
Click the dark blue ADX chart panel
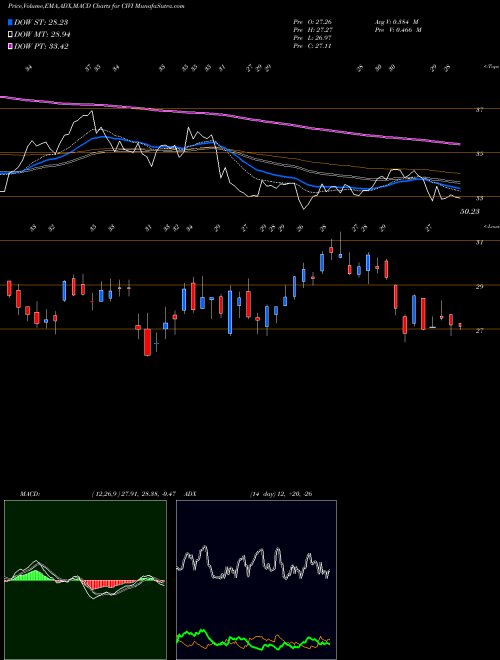coord(256,580)
